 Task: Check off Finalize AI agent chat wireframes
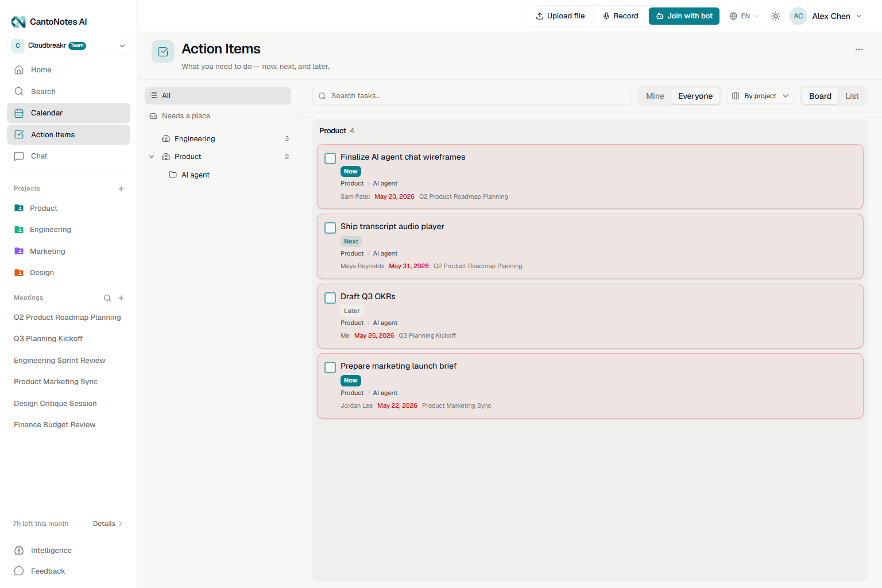330,158
